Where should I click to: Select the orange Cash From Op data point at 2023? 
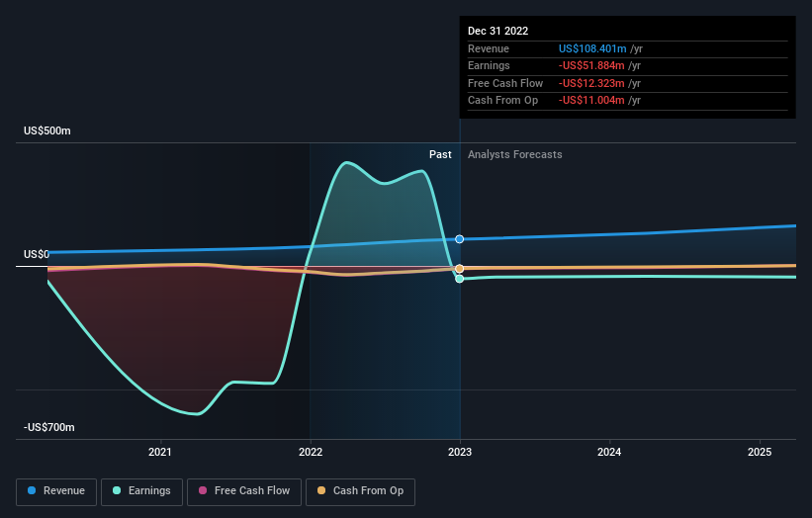[x=459, y=269]
